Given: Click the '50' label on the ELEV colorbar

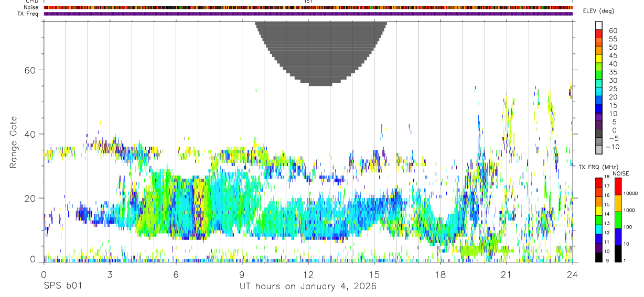Looking at the screenshot, I should 613,48.
